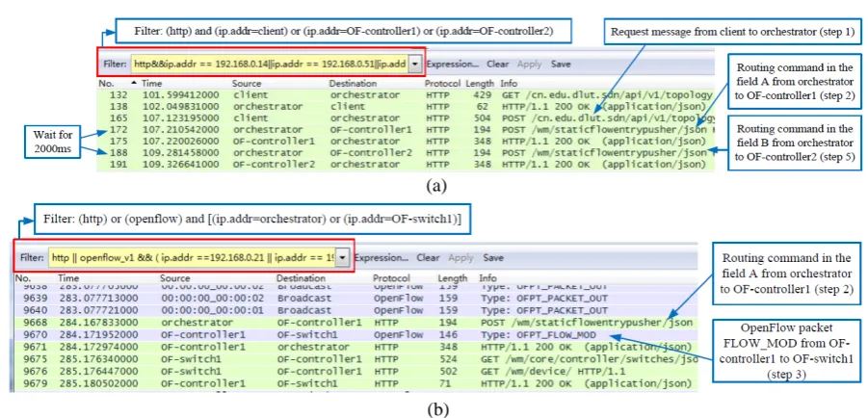Sort by Length column in capture (b)
868x418 pixels.
(453, 278)
